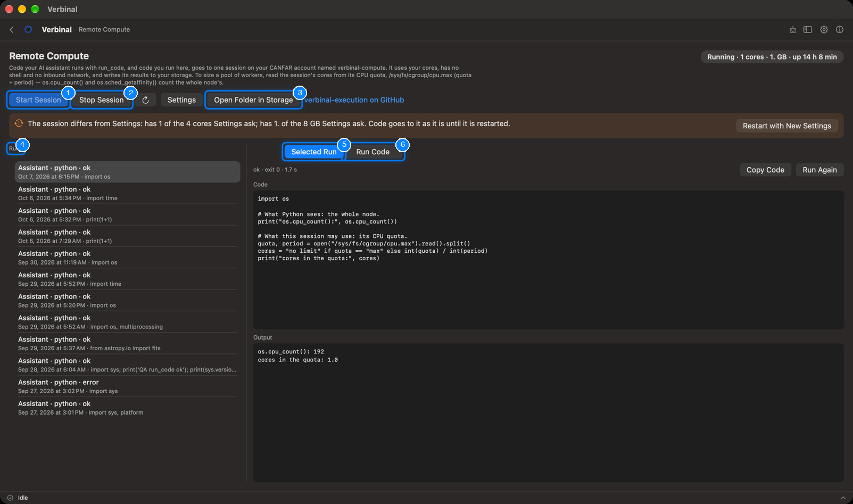Click the Output box showing os.cpu_count(): 192
Image resolution: width=853 pixels, height=504 pixels.
coord(548,412)
